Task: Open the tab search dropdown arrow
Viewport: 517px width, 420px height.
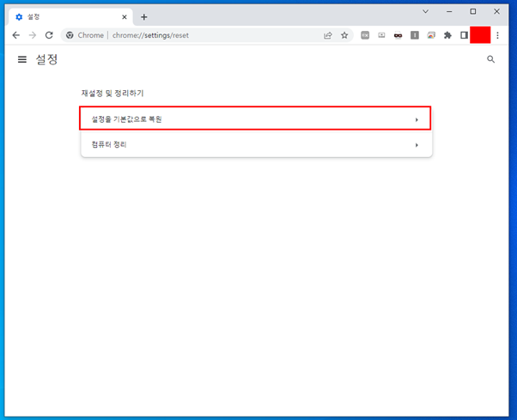Action: click(426, 11)
